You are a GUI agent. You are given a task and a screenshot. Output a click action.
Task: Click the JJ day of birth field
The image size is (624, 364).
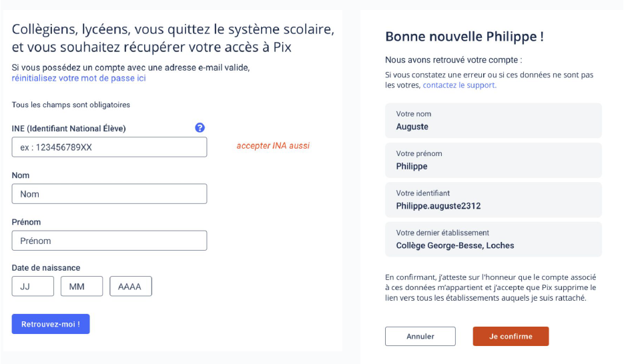(x=33, y=286)
